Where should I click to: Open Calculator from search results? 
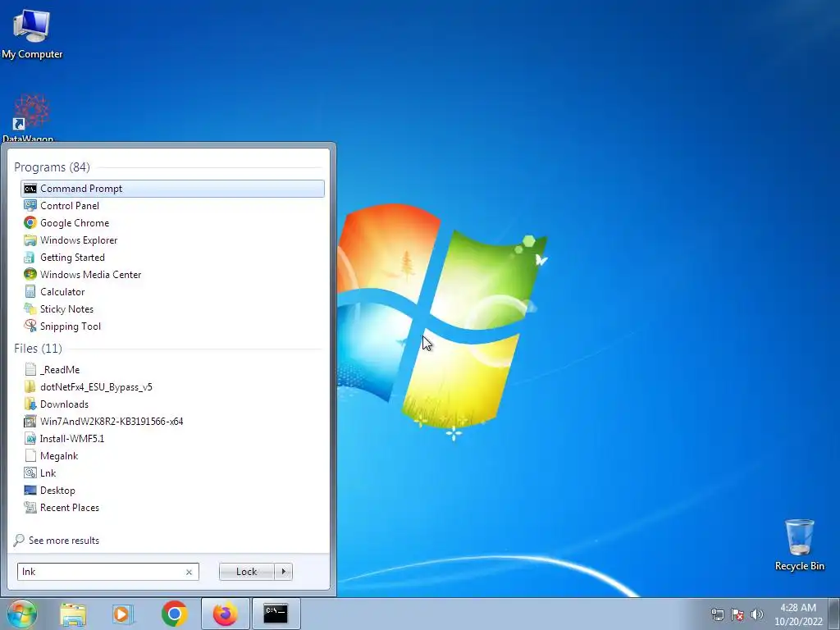click(x=172, y=292)
